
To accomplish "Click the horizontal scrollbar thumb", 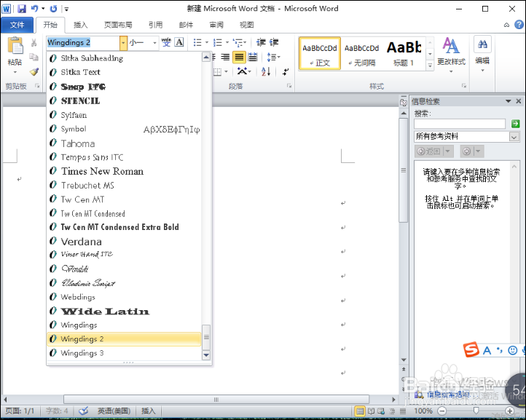I will point(216,400).
